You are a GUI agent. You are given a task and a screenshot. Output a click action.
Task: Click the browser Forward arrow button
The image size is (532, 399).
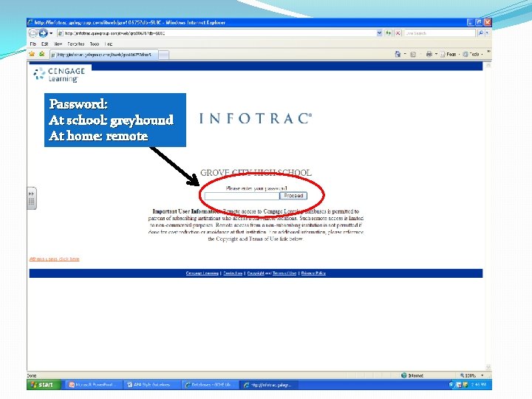[x=43, y=33]
